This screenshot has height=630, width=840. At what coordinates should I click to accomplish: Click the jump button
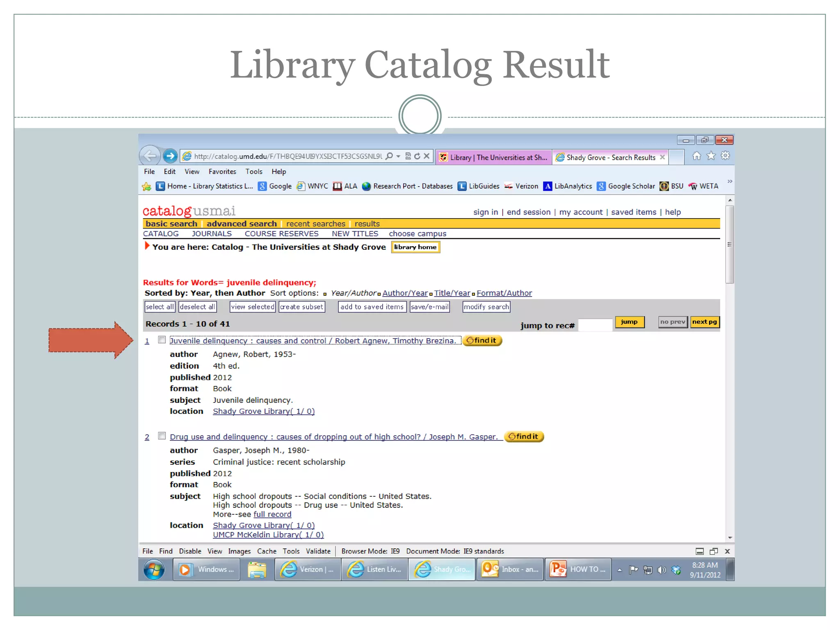(629, 322)
